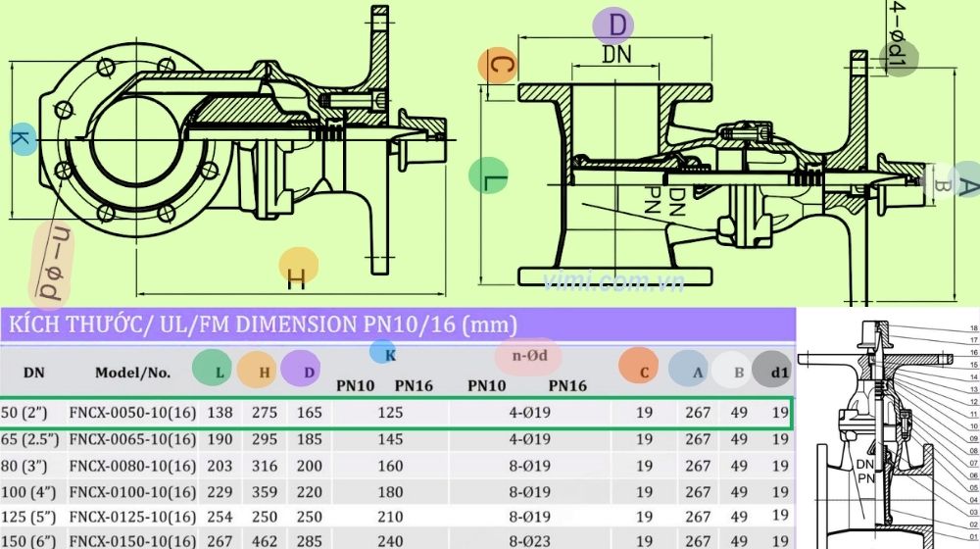Click the K value '240' in the 150 (6") row
Viewport: 980px width, 549px height.
tap(391, 541)
